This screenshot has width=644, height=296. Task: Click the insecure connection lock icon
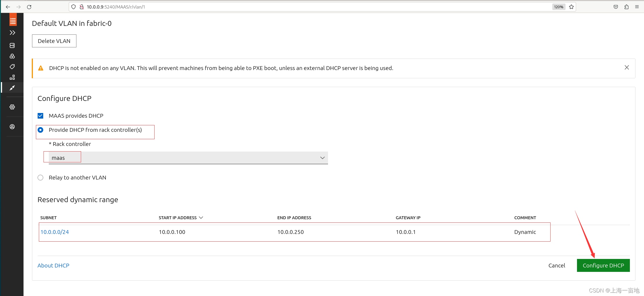click(82, 7)
